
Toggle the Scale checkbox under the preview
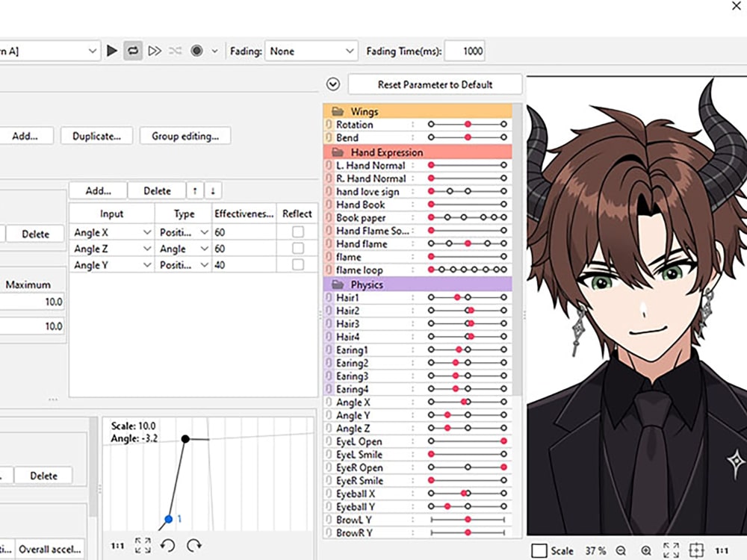(x=539, y=550)
